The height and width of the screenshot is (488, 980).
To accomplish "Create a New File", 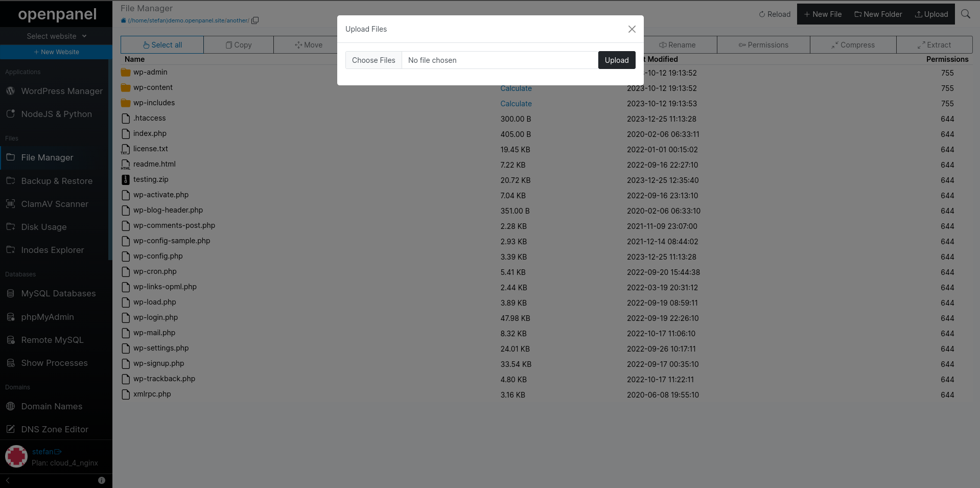I will [823, 14].
